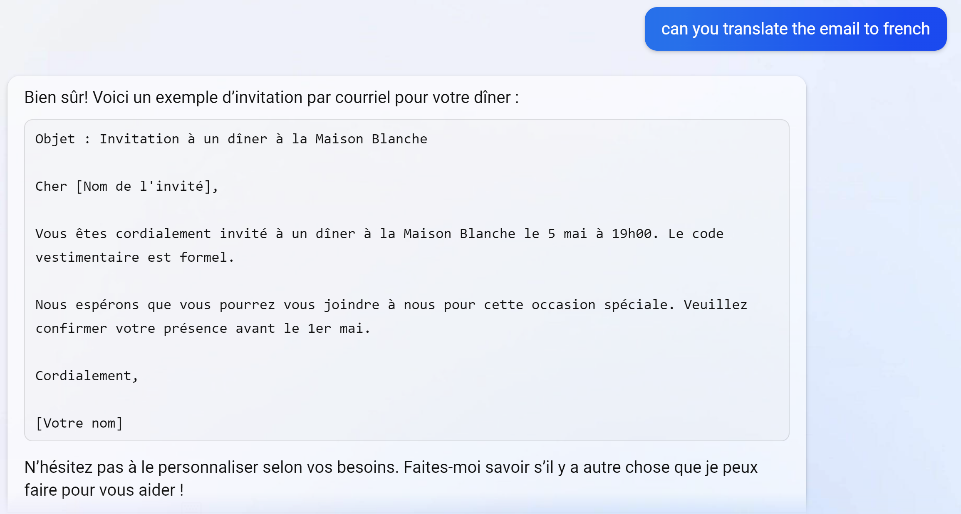Click the "Cordialement," sign-off line
This screenshot has width=961, height=514.
coord(87,376)
